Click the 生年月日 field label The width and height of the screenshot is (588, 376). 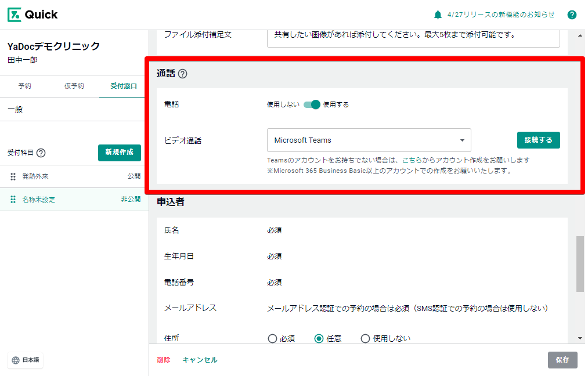[x=179, y=256]
